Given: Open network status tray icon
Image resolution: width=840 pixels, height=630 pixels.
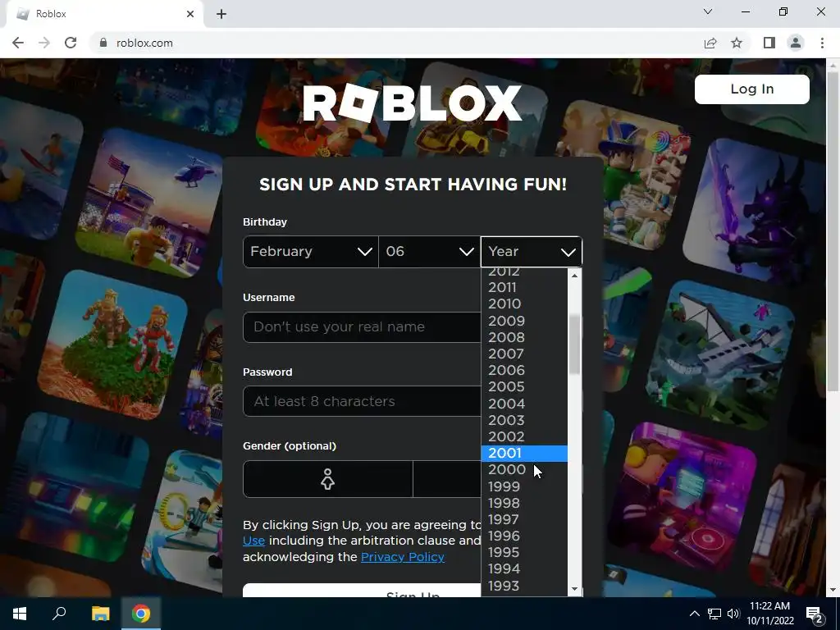Looking at the screenshot, I should coord(714,614).
